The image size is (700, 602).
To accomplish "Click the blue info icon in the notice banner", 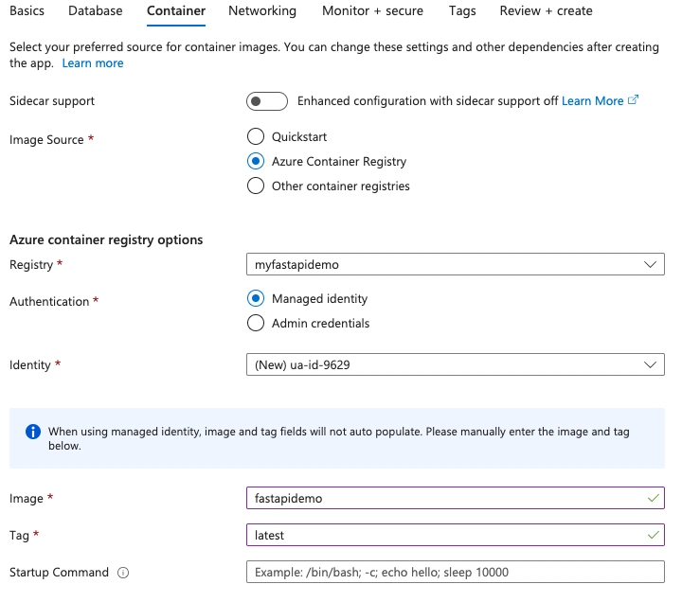I will (33, 432).
